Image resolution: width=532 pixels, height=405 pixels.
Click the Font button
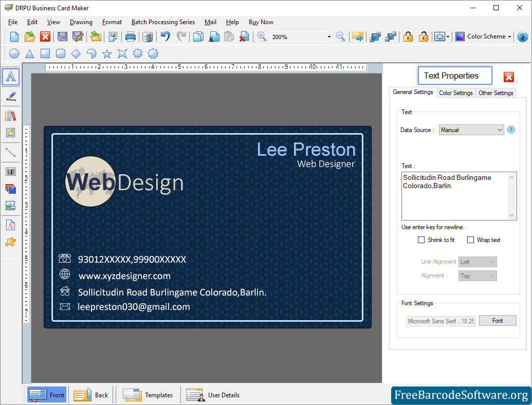point(498,321)
